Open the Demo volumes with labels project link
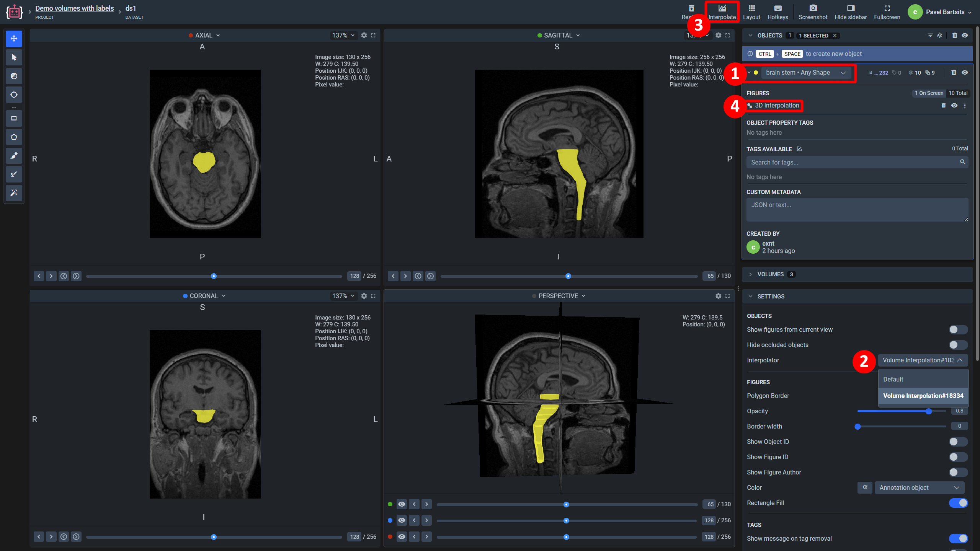The height and width of the screenshot is (551, 980). click(74, 8)
